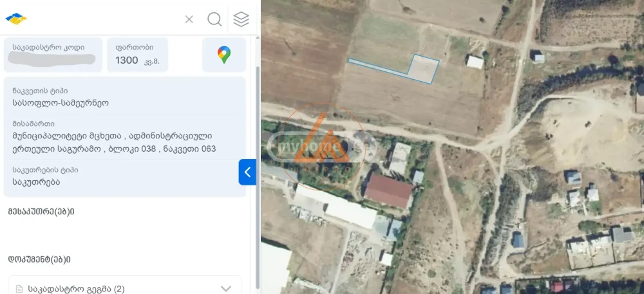Click the agency logo at top left

click(x=16, y=17)
